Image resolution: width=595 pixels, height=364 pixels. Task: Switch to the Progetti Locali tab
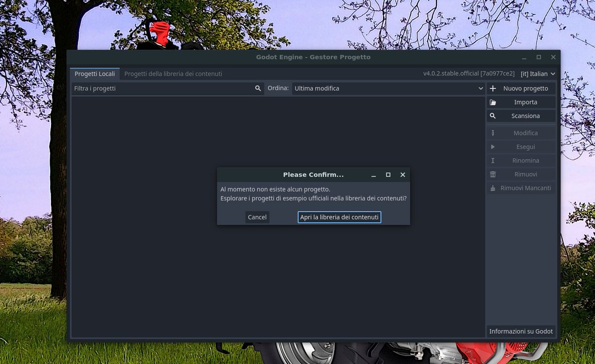pyautogui.click(x=95, y=73)
